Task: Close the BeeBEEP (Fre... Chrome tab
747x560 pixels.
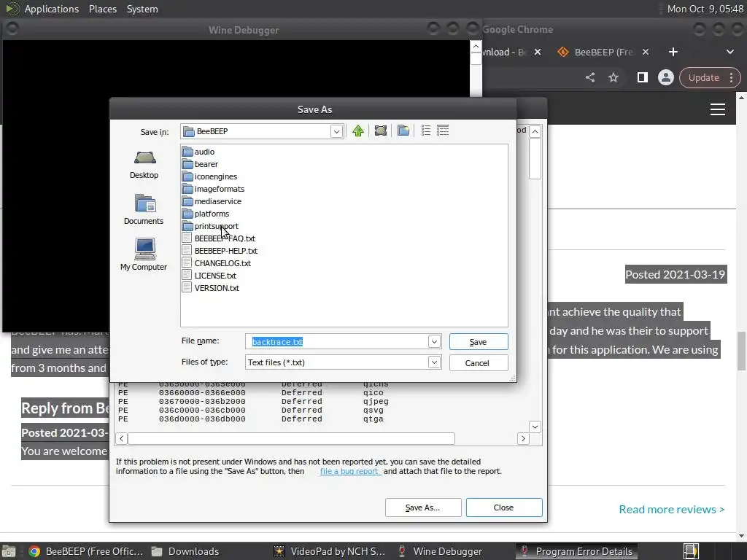Action: (646, 52)
